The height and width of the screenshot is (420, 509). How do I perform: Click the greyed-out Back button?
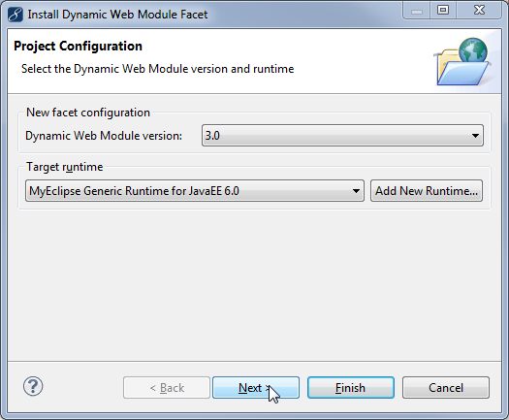pos(167,388)
